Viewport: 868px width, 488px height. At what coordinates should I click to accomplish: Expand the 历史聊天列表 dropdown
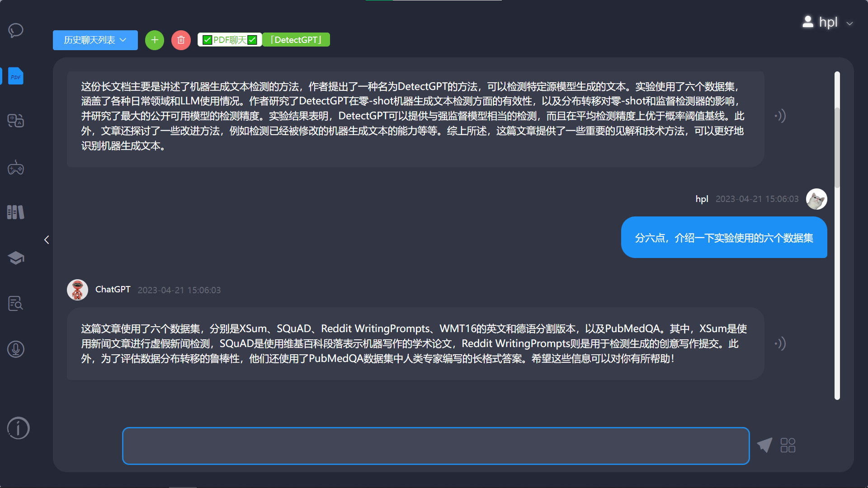click(x=95, y=40)
